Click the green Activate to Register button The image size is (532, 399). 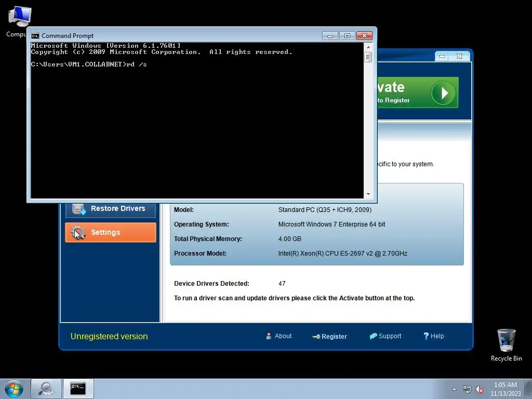click(418, 92)
